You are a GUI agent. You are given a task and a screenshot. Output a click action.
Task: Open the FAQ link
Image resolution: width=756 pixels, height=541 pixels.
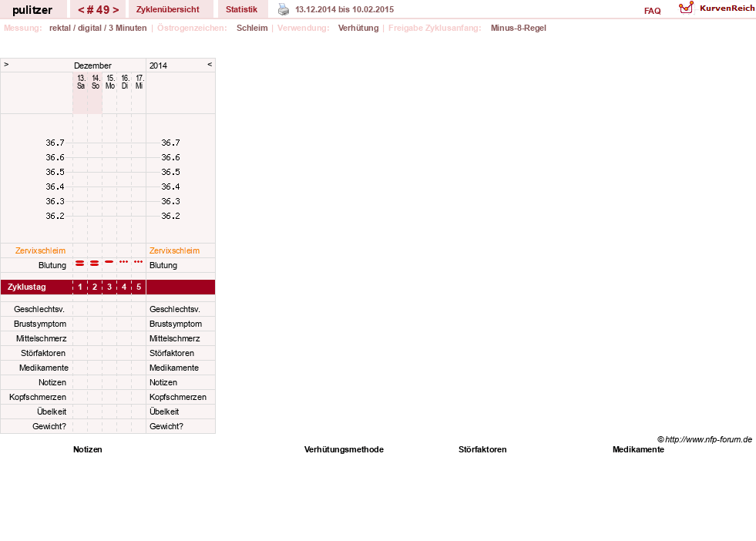(652, 11)
